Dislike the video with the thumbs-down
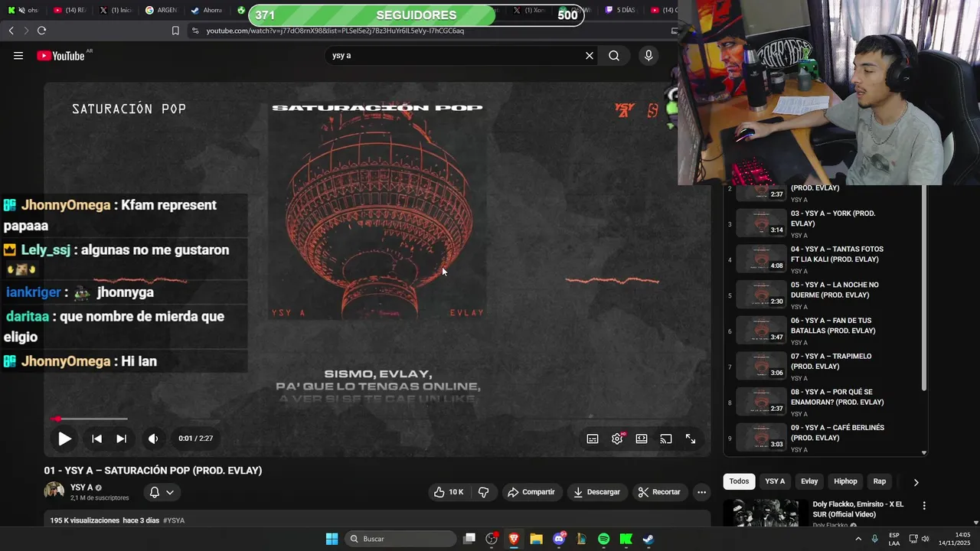Viewport: 980px width, 551px height. (483, 492)
